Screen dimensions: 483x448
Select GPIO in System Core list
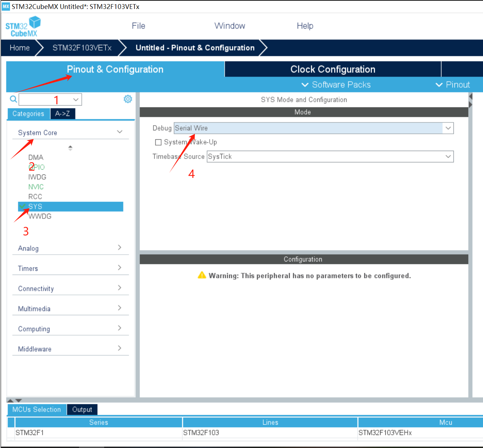36,167
